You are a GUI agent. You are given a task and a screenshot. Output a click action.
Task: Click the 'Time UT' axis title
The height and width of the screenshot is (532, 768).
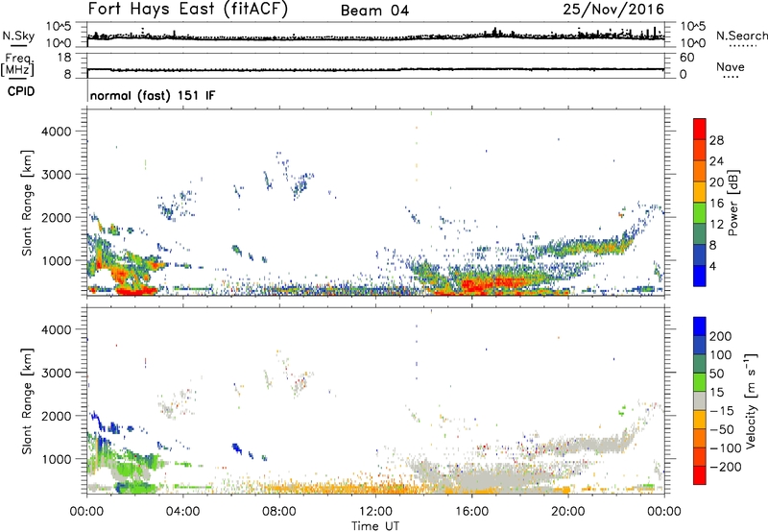coord(375,526)
